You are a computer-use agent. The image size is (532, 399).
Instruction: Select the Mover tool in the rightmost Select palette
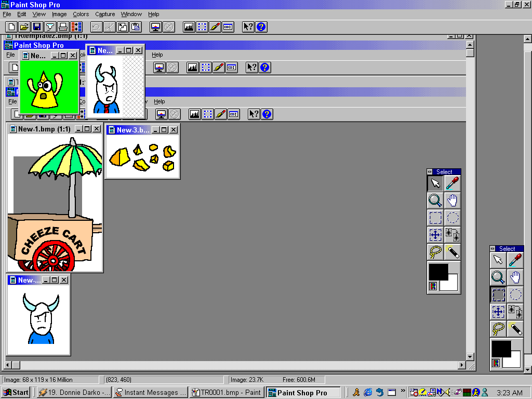click(x=498, y=312)
